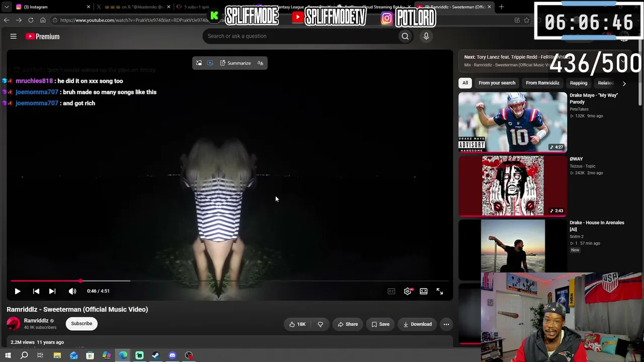Like the video with 18K likes
Screen dimensions: 644x362
point(297,324)
